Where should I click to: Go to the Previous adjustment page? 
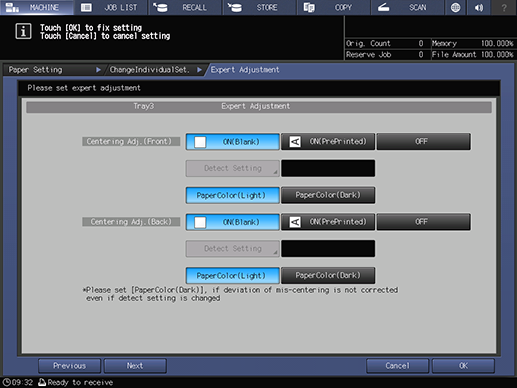[69, 366]
